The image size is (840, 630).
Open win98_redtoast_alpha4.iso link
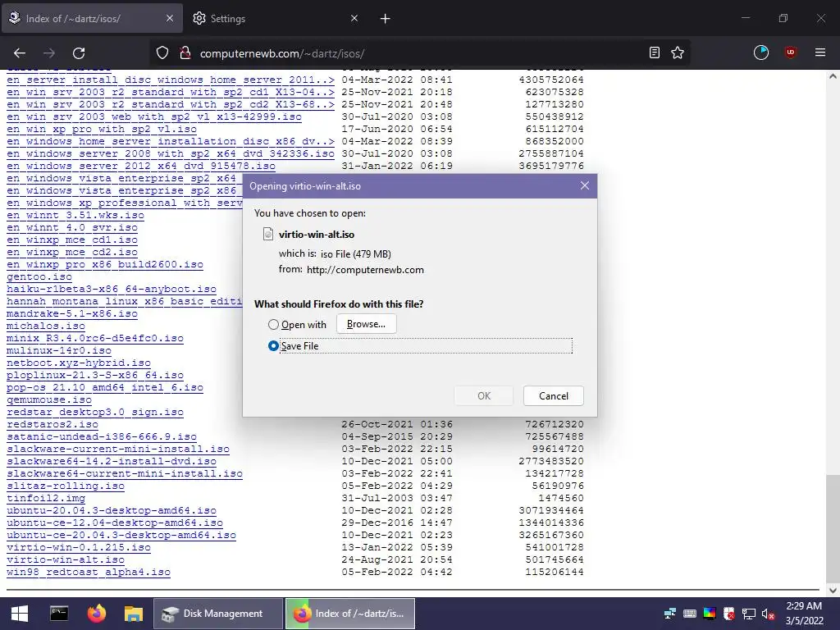(89, 573)
